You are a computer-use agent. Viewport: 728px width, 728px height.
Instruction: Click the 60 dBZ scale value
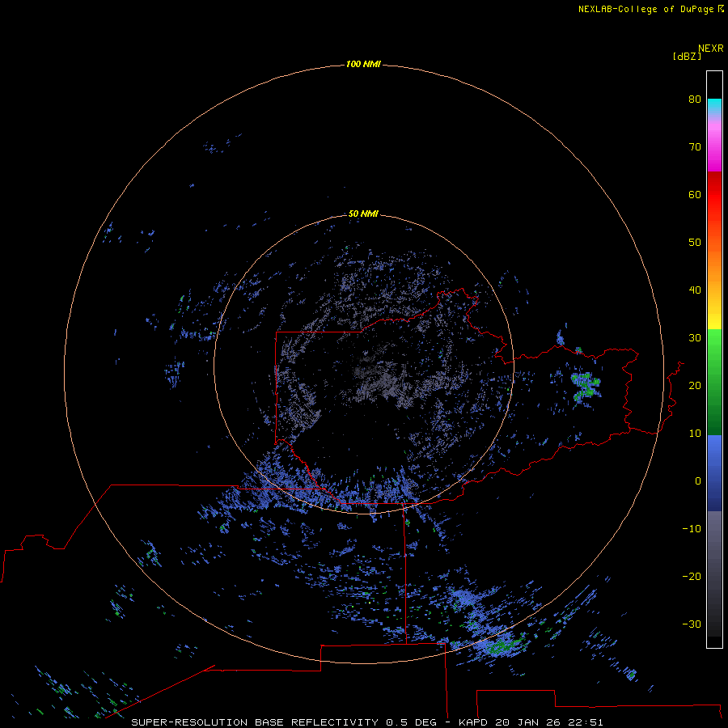point(695,194)
